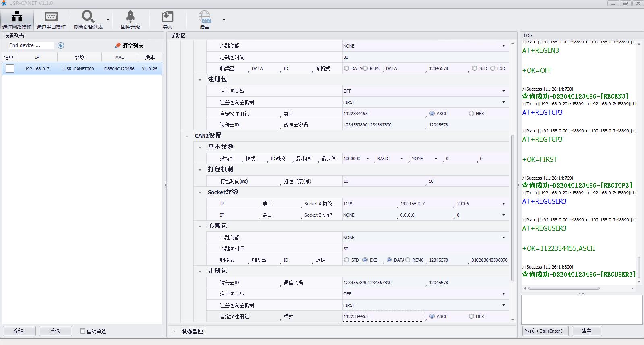Click the eraser clear list icon
Image resolution: width=644 pixels, height=345 pixels.
pyautogui.click(x=118, y=45)
